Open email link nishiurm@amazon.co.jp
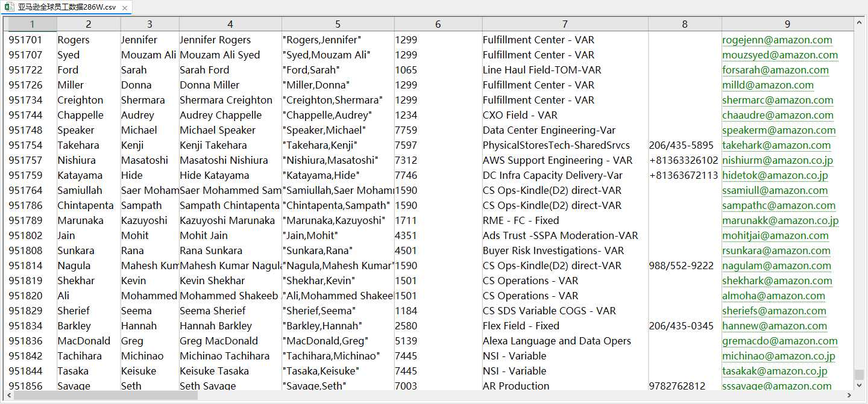 coord(778,160)
